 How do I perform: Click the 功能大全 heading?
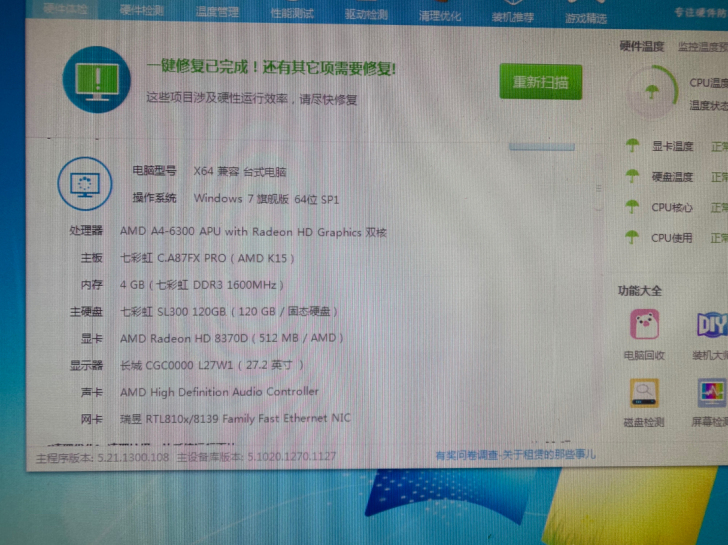[x=639, y=291]
